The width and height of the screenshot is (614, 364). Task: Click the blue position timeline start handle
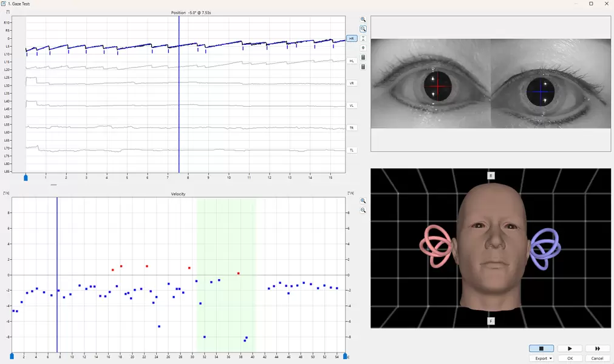coord(26,178)
